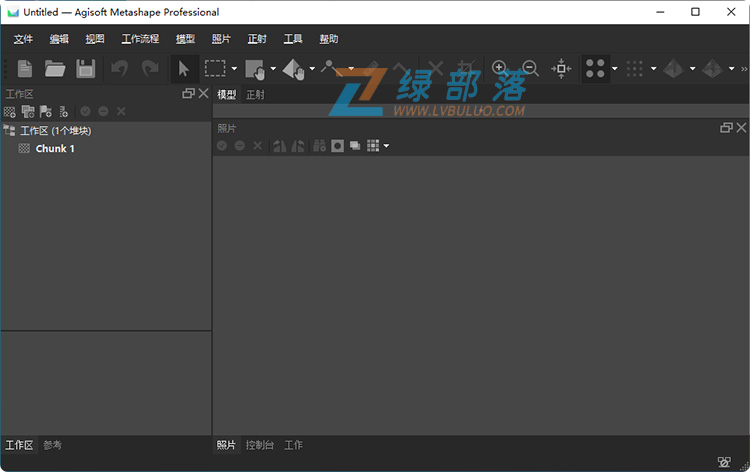This screenshot has height=472, width=750.
Task: Toggle Show masks icon in 照片 pane
Action: tap(337, 146)
